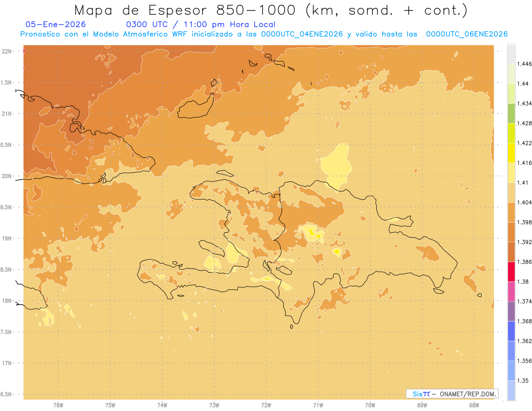Click the 22N latitude label

click(x=7, y=51)
